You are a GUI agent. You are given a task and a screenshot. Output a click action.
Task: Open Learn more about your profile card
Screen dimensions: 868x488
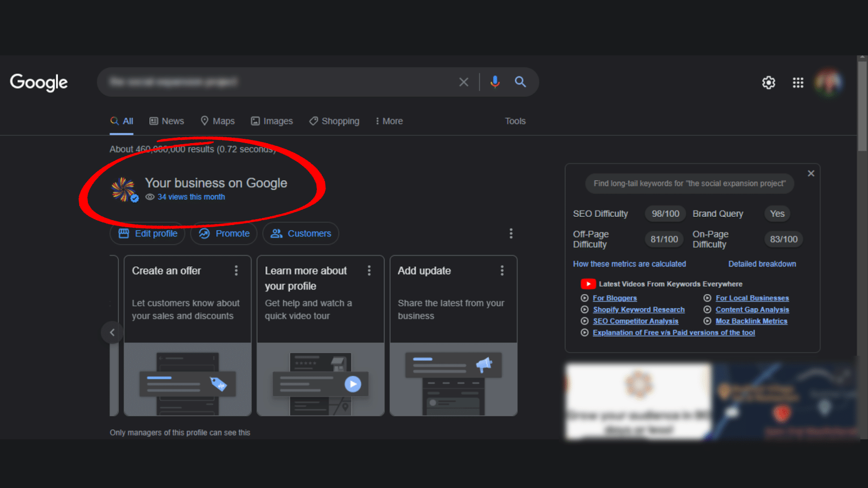321,336
